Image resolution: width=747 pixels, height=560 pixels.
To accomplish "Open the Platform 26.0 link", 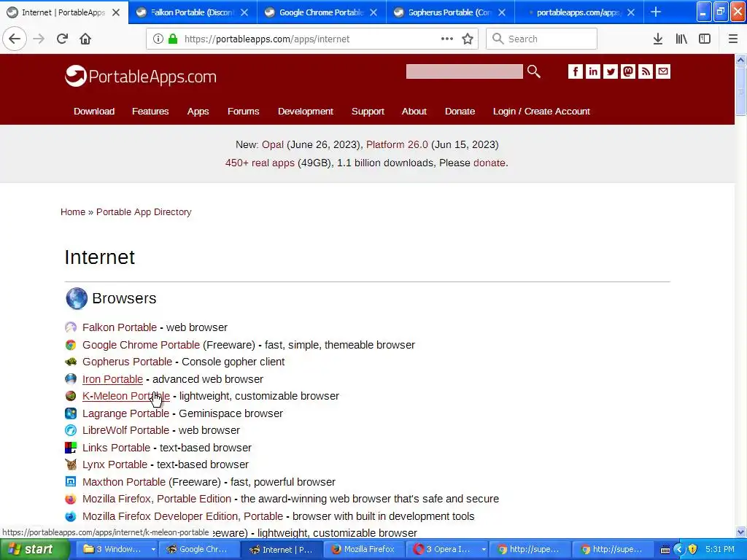I will 397,145.
